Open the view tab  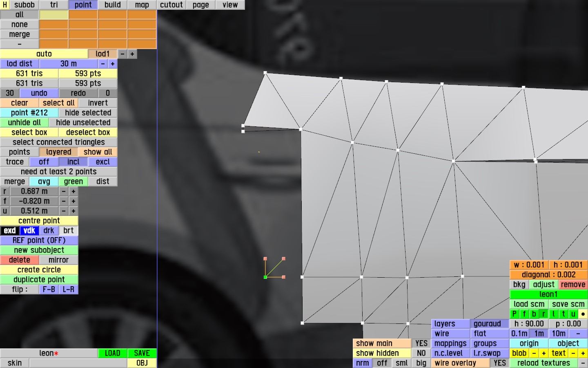(x=230, y=5)
